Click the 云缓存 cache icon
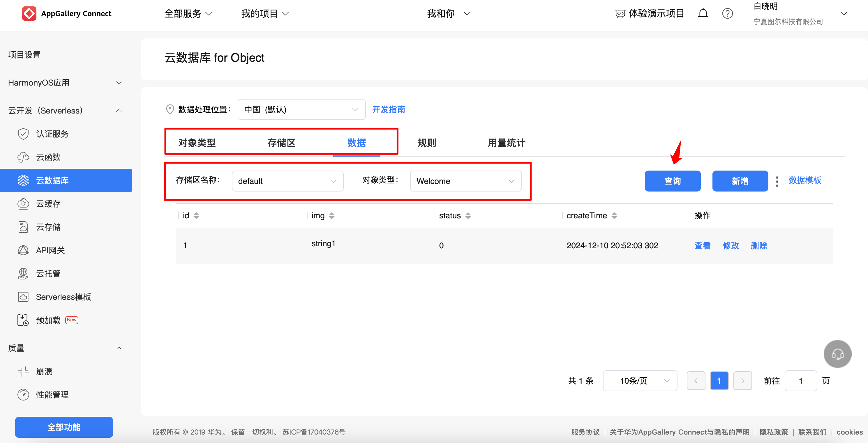Screen dimensions: 868x443 coord(23,204)
